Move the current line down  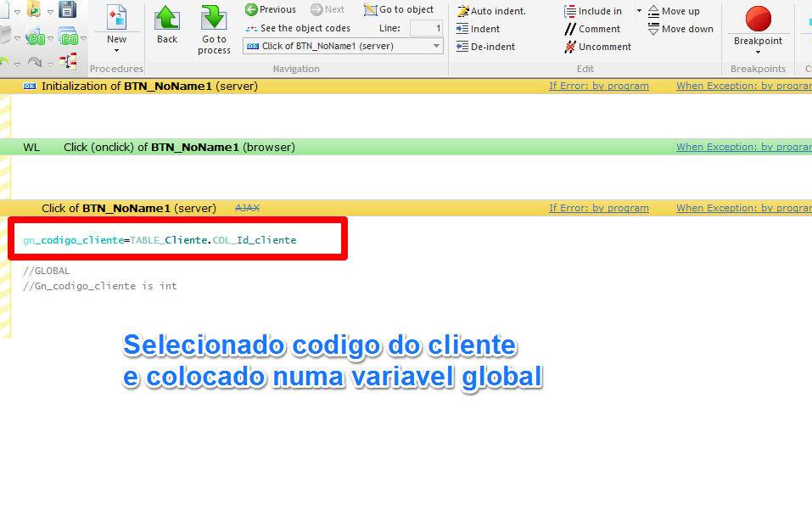coord(680,29)
